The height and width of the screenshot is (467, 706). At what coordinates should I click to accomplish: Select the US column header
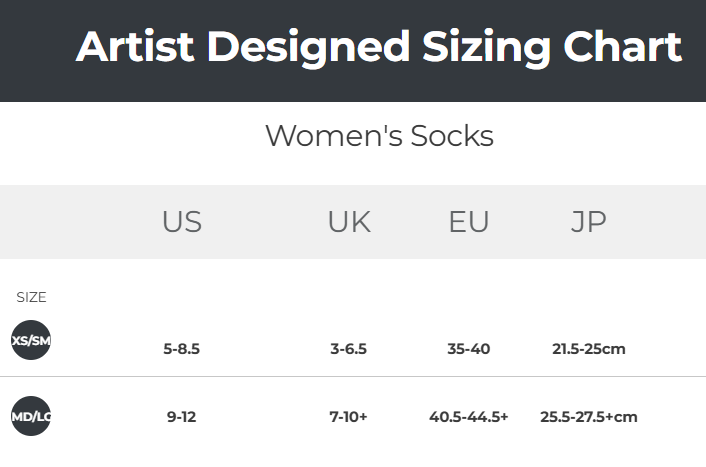pyautogui.click(x=182, y=222)
